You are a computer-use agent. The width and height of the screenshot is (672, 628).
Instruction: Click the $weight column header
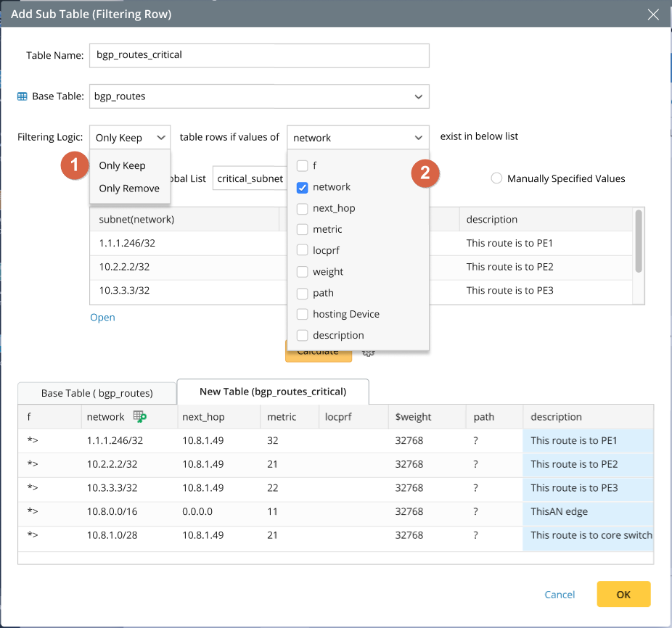(x=427, y=417)
